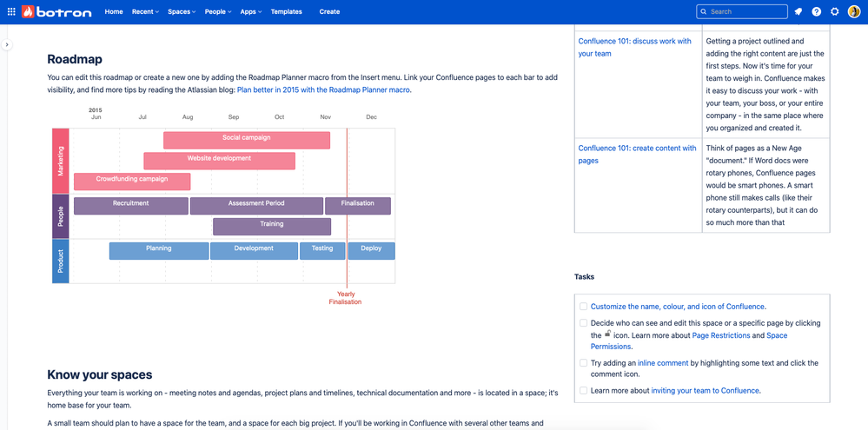Click the Aug month label

(188, 117)
